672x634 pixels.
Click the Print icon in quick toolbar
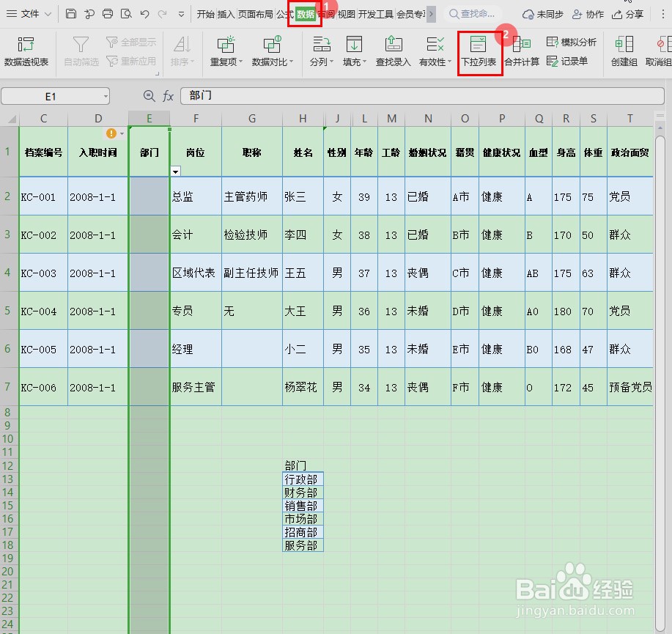pyautogui.click(x=108, y=14)
